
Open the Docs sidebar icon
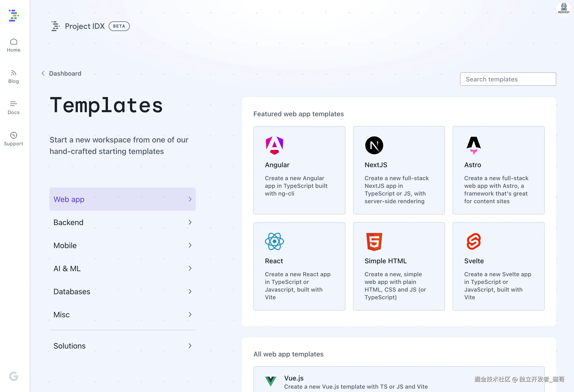(14, 104)
